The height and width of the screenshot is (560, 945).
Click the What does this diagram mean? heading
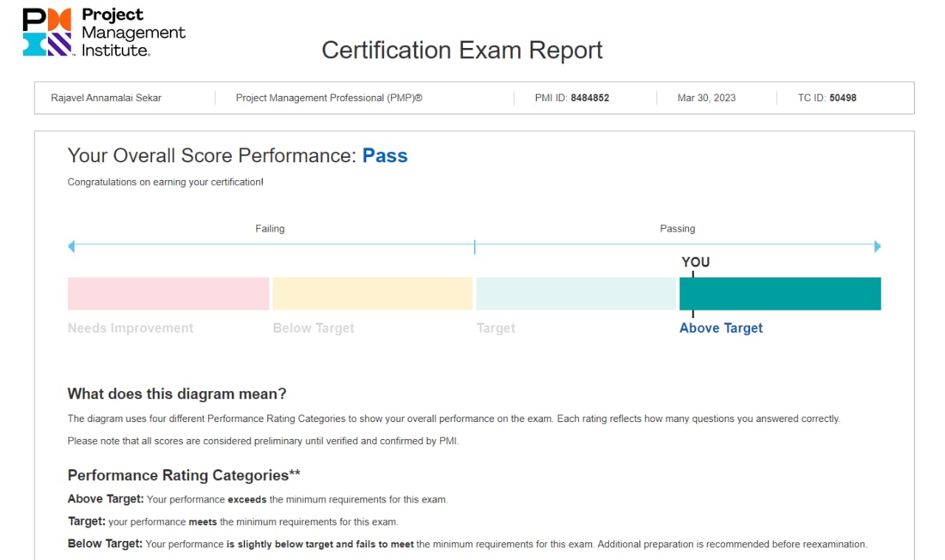[177, 393]
